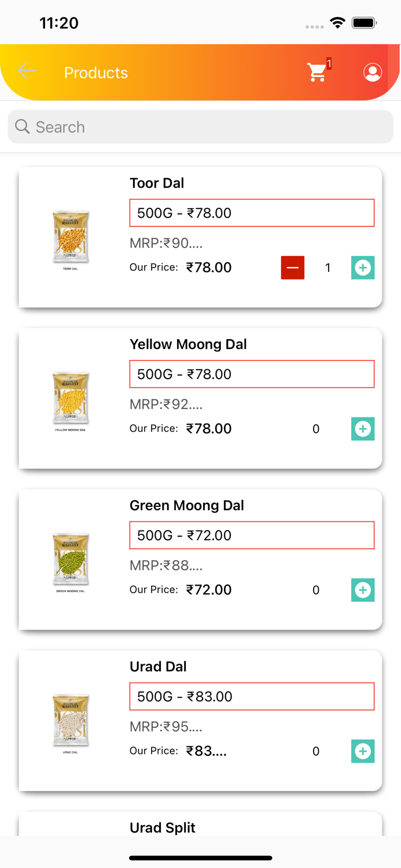
Task: Add Green Moong Dal with plus button
Action: pyautogui.click(x=363, y=590)
